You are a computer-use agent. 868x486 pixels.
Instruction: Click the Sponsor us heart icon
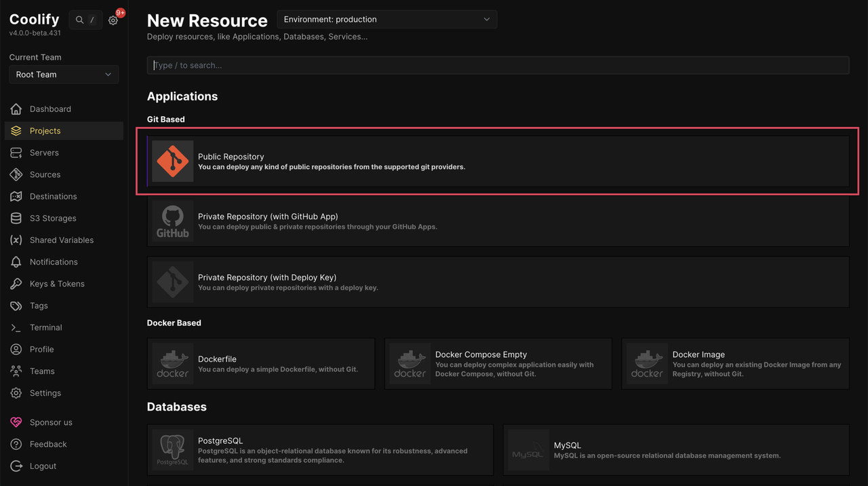tap(16, 422)
